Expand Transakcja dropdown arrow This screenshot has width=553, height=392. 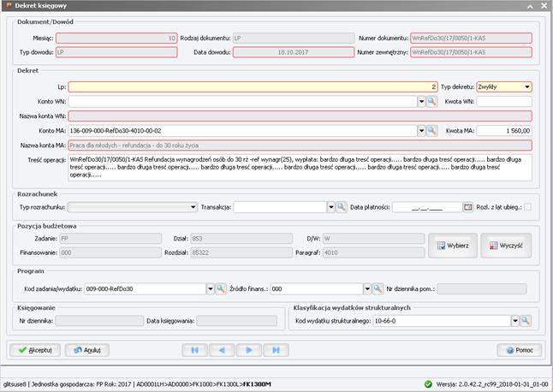tap(331, 207)
